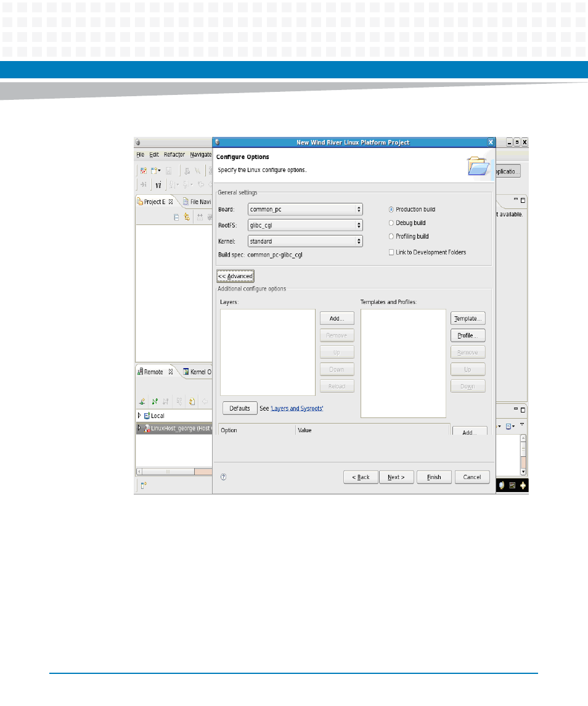Click the < Back button
The width and height of the screenshot is (588, 706).
click(361, 477)
